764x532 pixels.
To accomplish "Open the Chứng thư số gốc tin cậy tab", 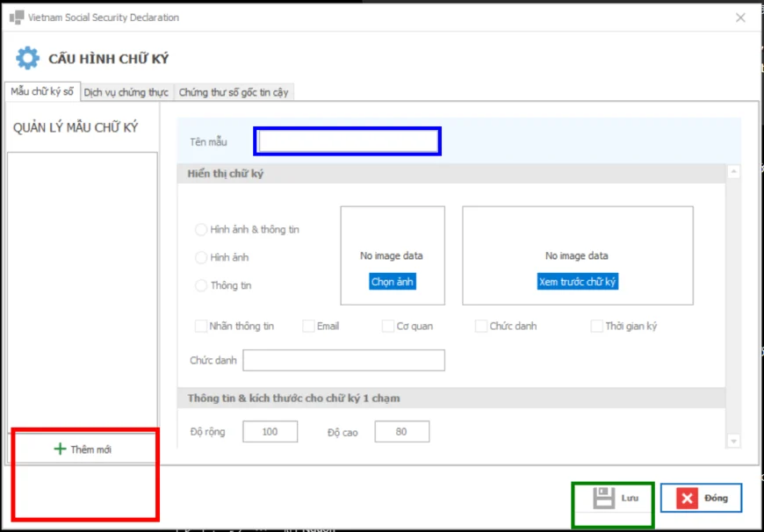I will pyautogui.click(x=234, y=92).
